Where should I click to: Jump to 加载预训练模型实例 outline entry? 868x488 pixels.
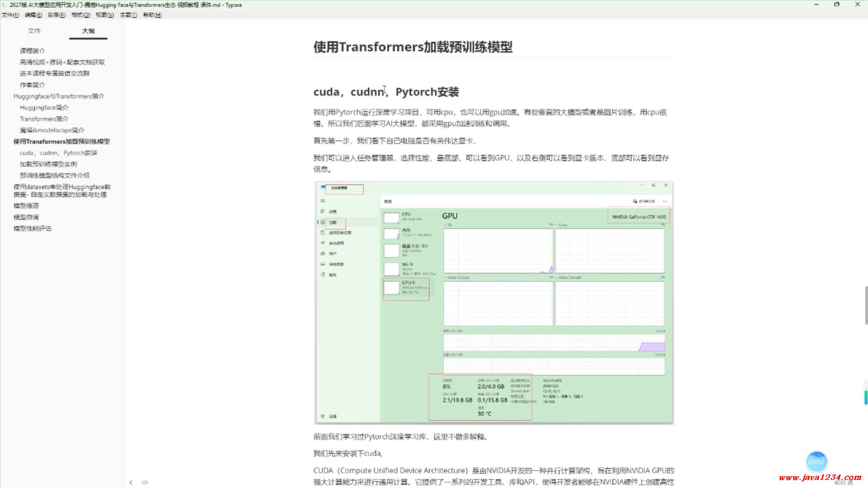click(x=48, y=164)
